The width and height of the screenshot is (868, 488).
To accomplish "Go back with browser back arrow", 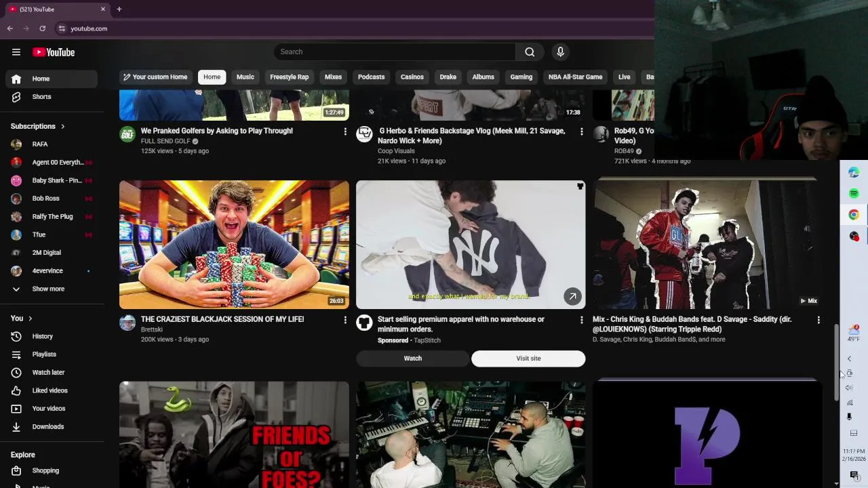I will [x=10, y=28].
